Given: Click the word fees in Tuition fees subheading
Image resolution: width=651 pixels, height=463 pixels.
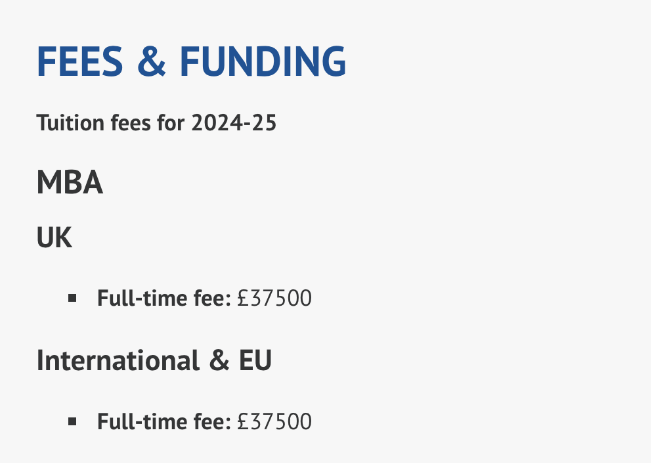Looking at the screenshot, I should tap(130, 123).
